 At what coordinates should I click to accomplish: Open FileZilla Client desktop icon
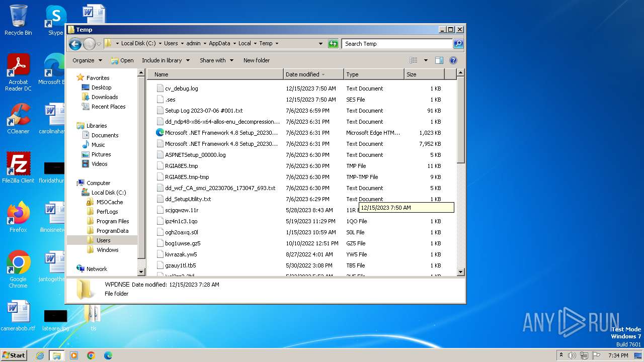18,168
